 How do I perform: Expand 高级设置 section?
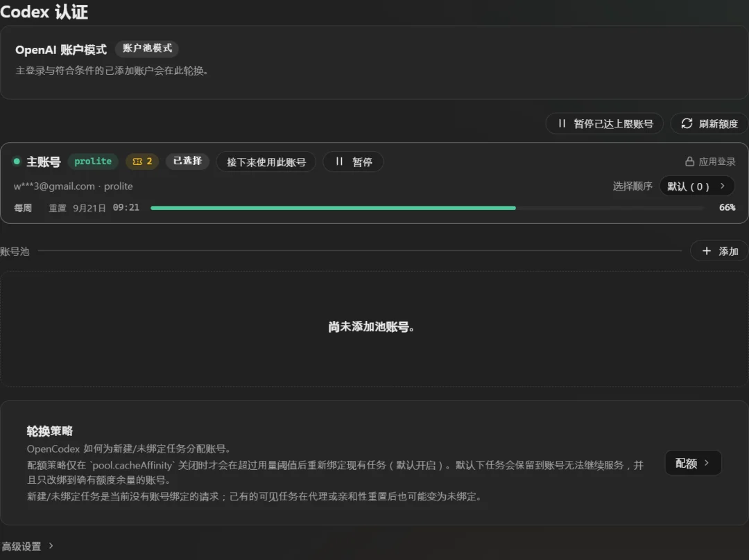(27, 545)
